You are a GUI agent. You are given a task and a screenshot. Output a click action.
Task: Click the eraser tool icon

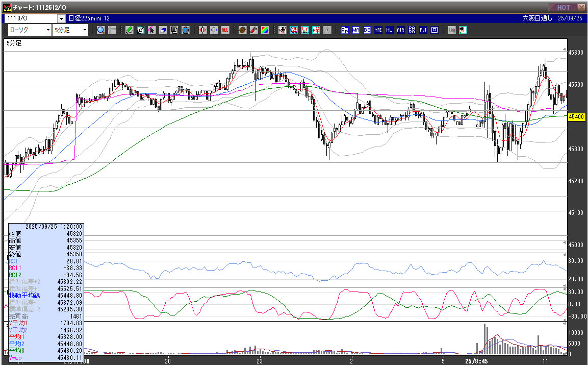tap(163, 30)
